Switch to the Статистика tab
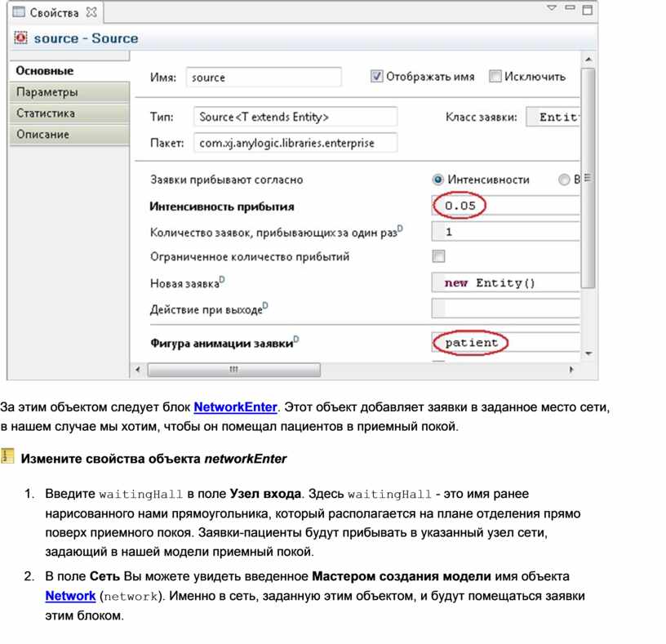 click(x=69, y=113)
